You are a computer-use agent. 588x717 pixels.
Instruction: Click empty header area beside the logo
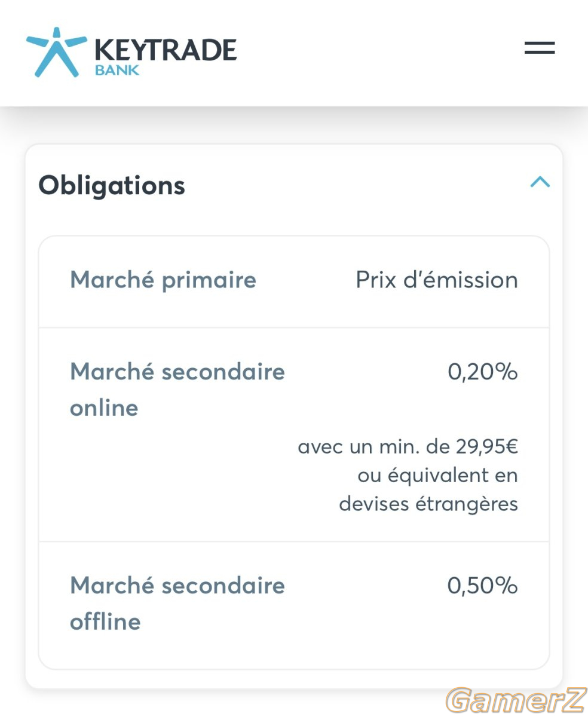click(376, 51)
